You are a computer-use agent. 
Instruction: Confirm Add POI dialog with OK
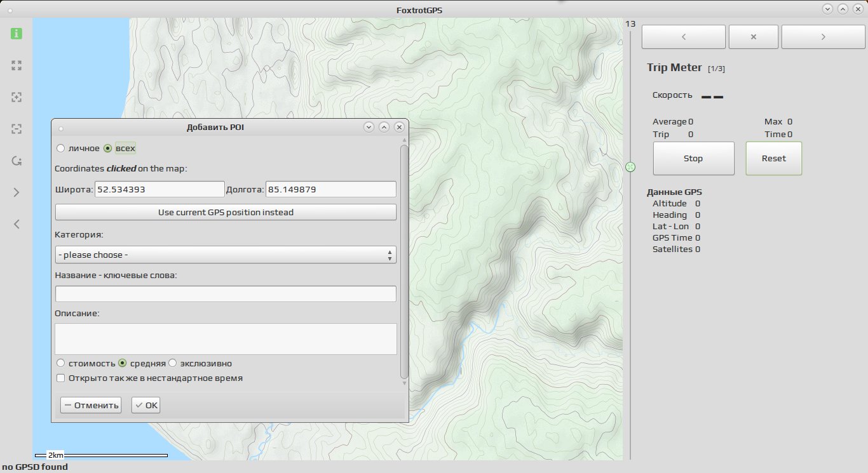point(146,406)
